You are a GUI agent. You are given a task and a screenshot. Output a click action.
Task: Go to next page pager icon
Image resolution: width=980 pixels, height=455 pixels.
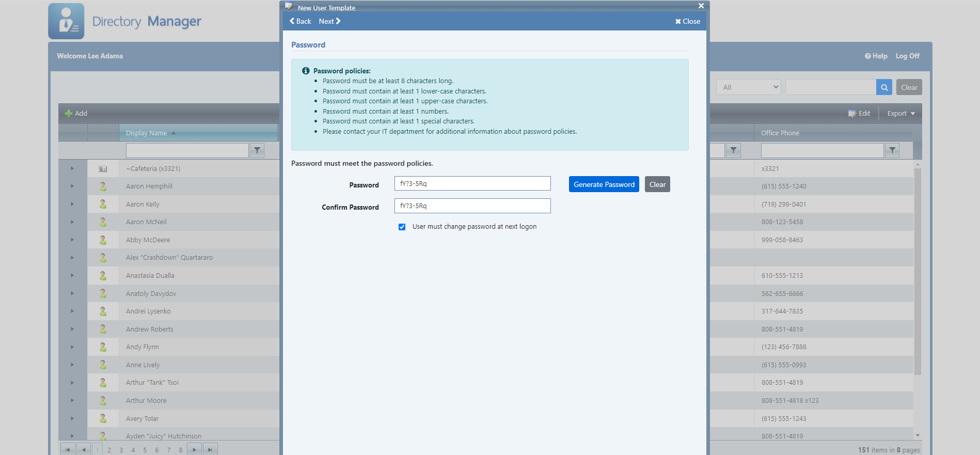click(194, 449)
